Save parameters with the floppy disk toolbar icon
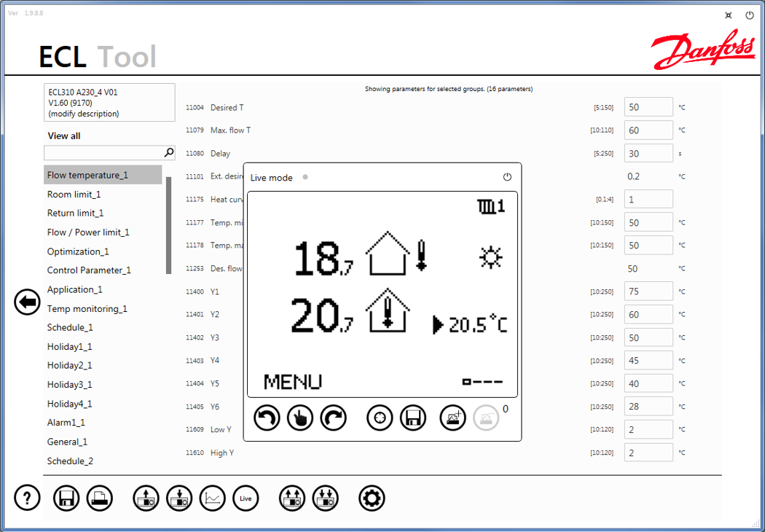This screenshot has width=765, height=532. tap(66, 498)
